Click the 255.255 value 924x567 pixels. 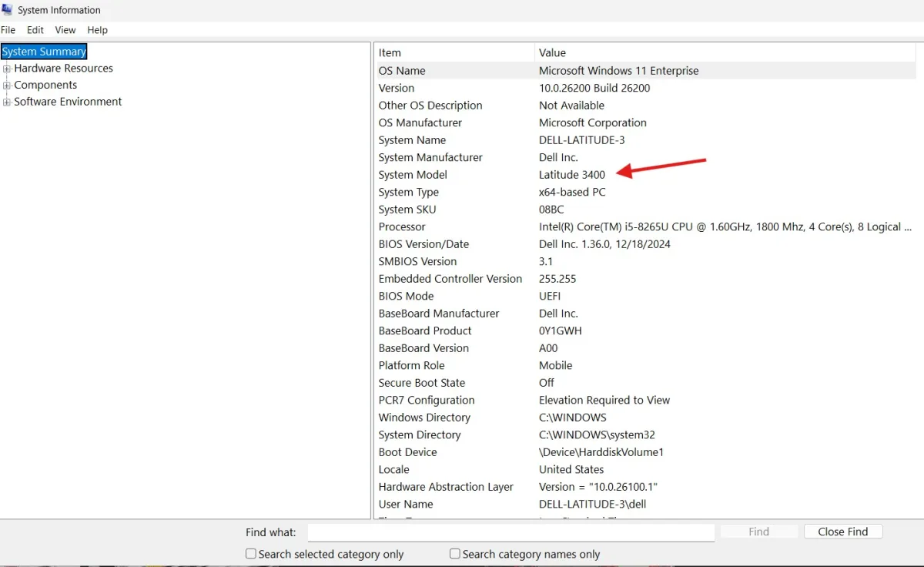pos(557,279)
